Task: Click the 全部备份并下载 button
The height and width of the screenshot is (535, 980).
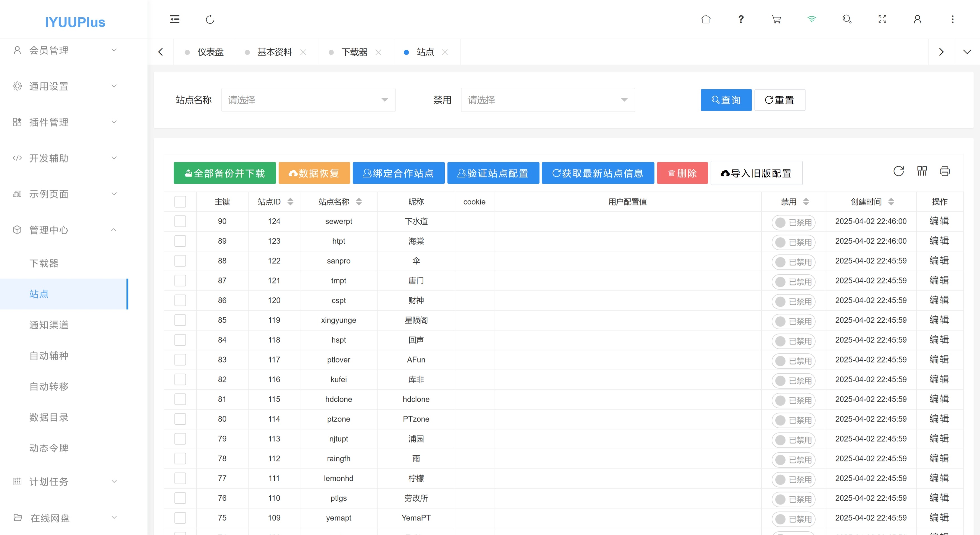Action: (224, 173)
